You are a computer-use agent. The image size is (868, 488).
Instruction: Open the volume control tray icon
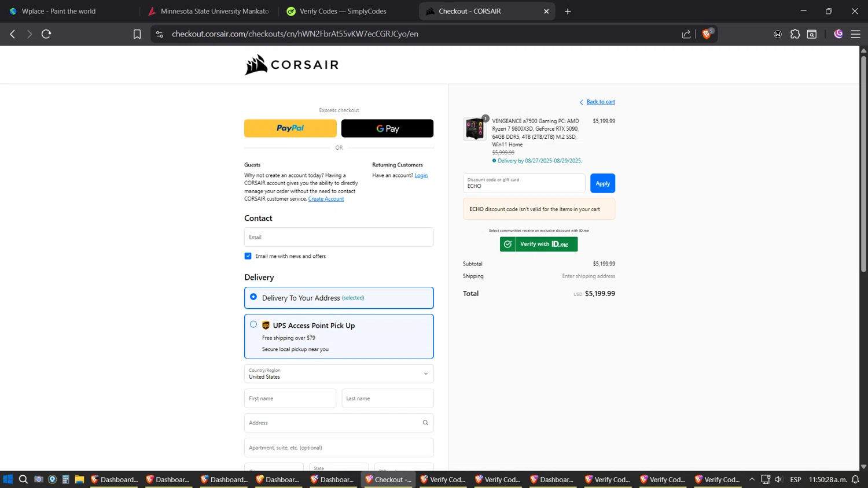point(778,479)
